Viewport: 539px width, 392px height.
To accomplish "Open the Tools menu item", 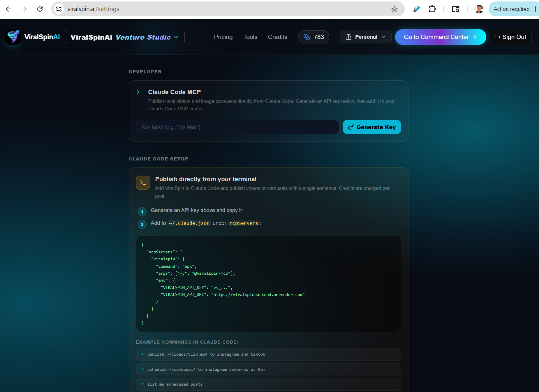I will click(250, 37).
